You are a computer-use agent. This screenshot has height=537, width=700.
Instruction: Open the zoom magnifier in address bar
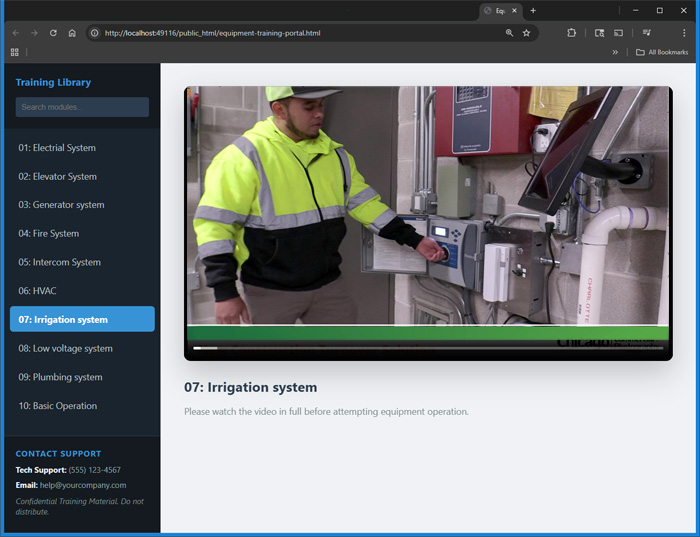coord(509,33)
